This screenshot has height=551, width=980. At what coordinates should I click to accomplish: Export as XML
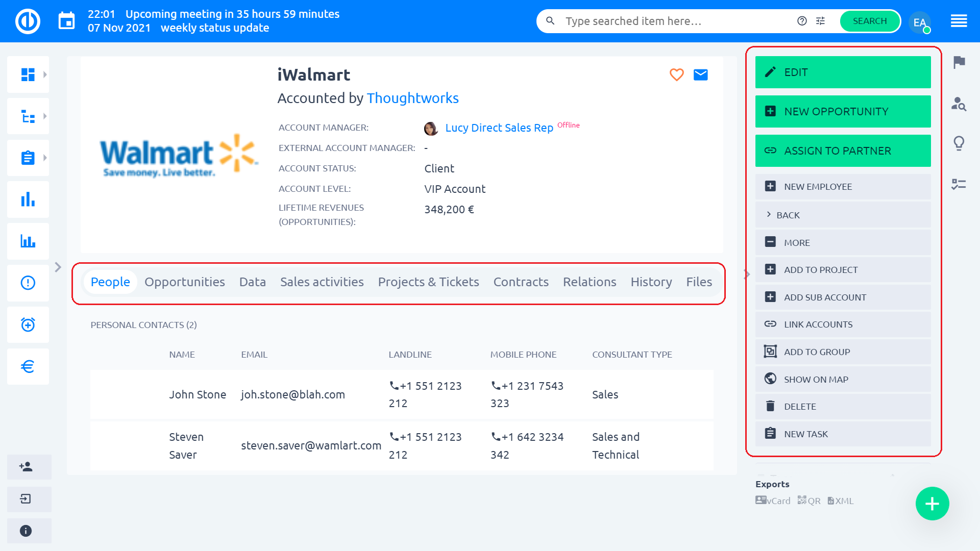[840, 501]
